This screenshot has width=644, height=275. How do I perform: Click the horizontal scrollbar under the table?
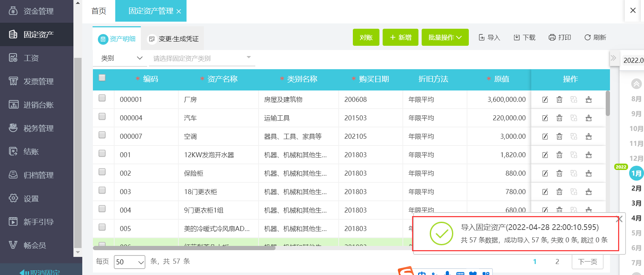(184, 248)
